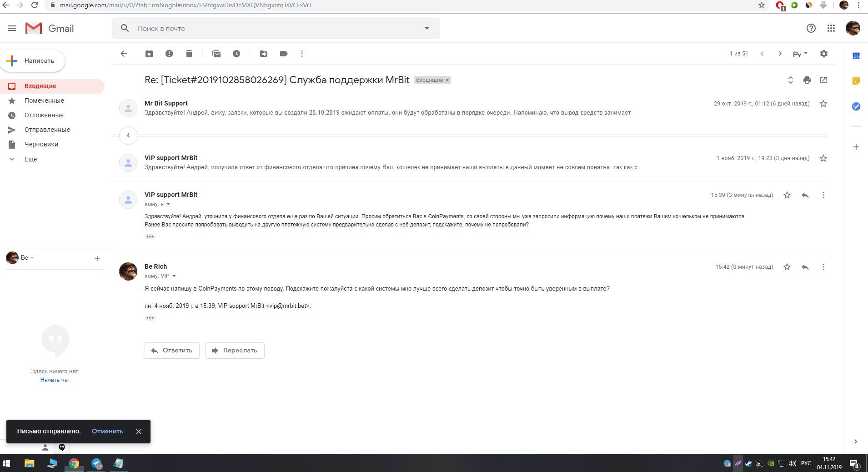Open Черновики folder
Screen dimensions: 868x472
(52, 144)
